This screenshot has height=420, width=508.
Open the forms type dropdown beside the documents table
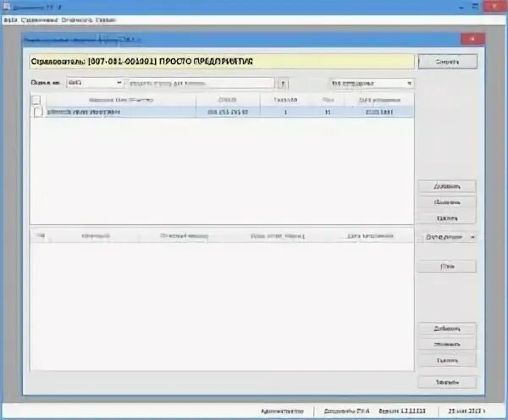447,237
